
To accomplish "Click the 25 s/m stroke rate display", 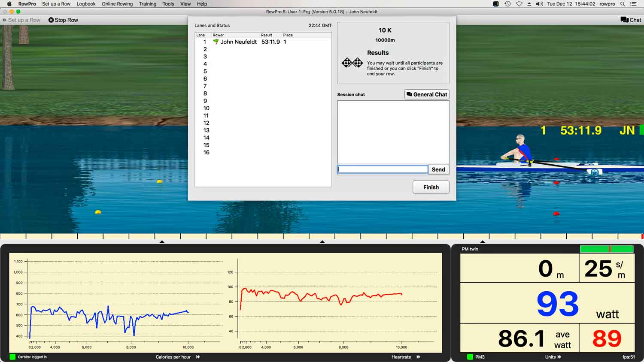I will pos(607,268).
